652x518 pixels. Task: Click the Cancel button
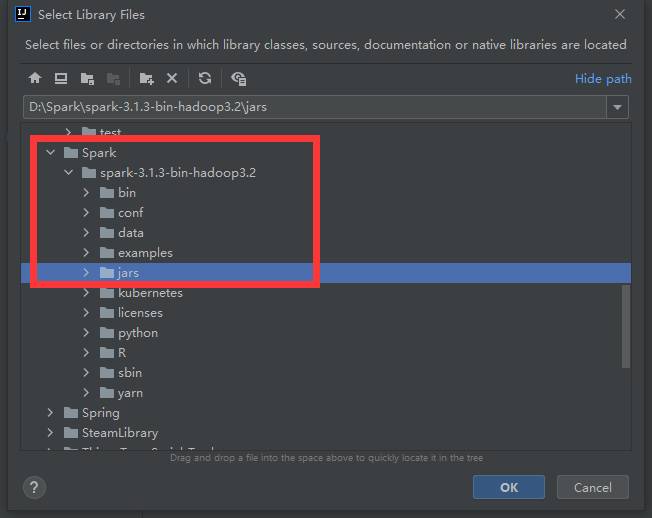pyautogui.click(x=593, y=487)
